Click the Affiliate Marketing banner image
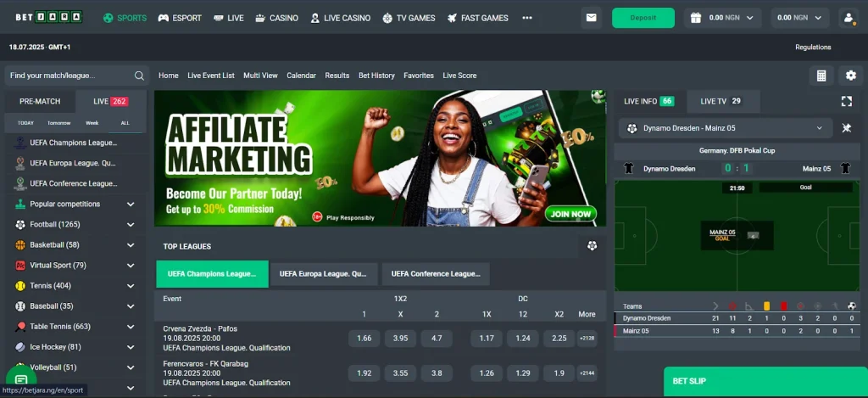Screen dimensions: 868x398 pyautogui.click(x=380, y=159)
